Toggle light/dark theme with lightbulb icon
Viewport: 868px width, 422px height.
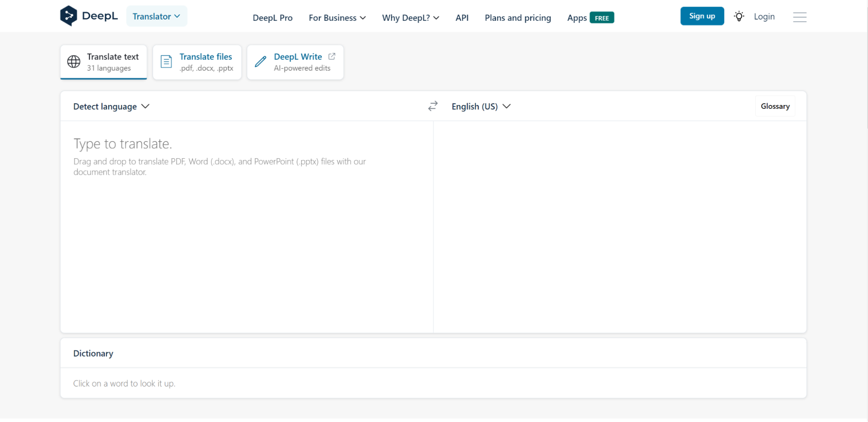point(739,16)
